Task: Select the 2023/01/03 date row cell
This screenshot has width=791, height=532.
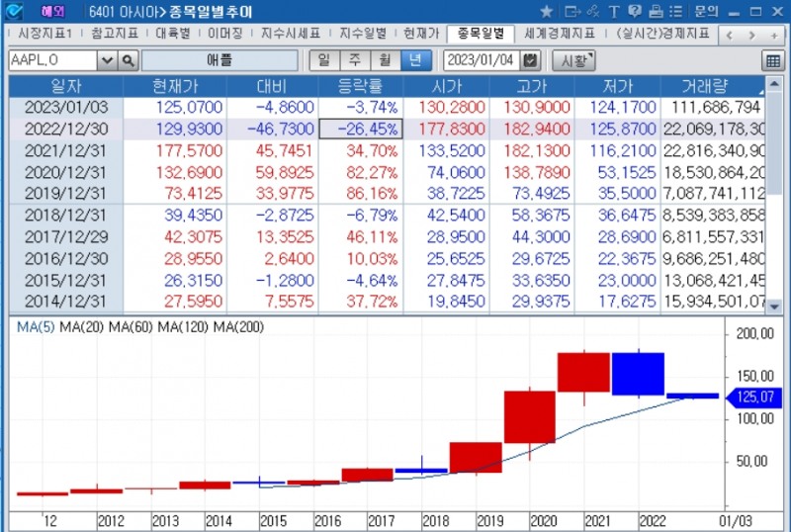Action: pos(66,108)
